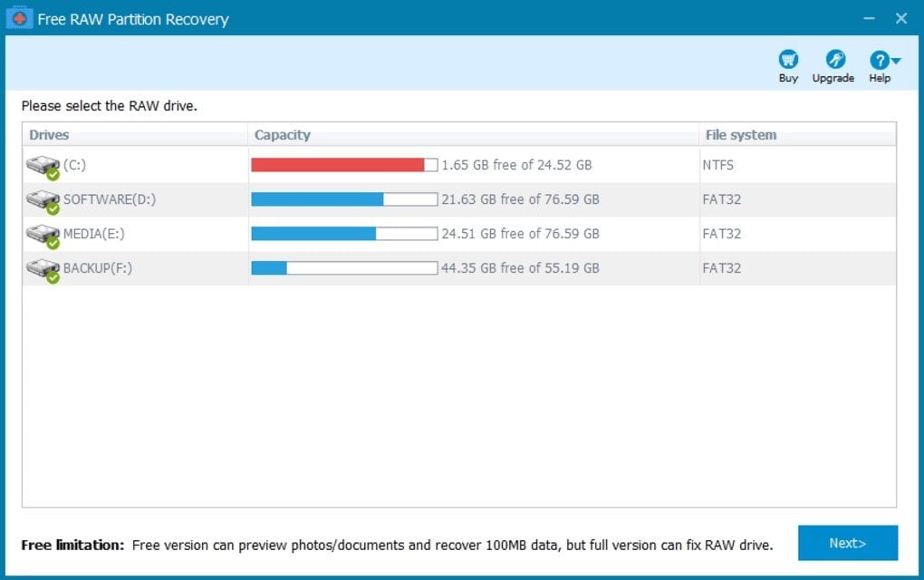Image resolution: width=924 pixels, height=580 pixels.
Task: Click the app logo in title bar
Action: [x=19, y=18]
